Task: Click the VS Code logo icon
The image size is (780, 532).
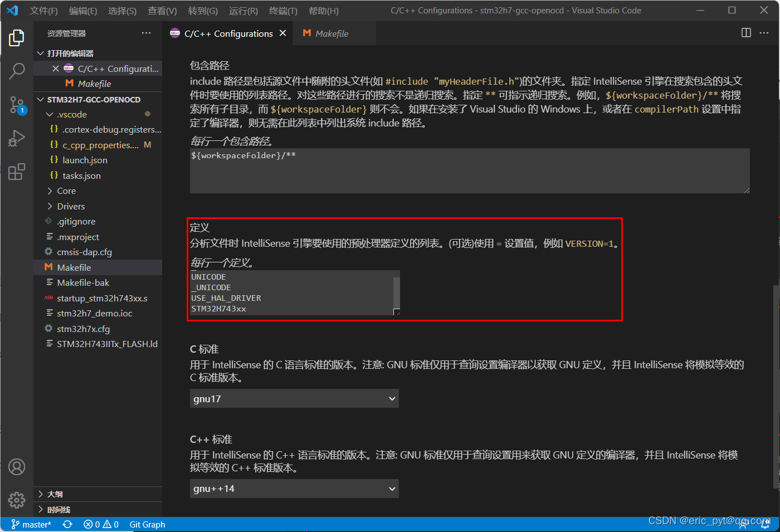Action: (x=12, y=11)
